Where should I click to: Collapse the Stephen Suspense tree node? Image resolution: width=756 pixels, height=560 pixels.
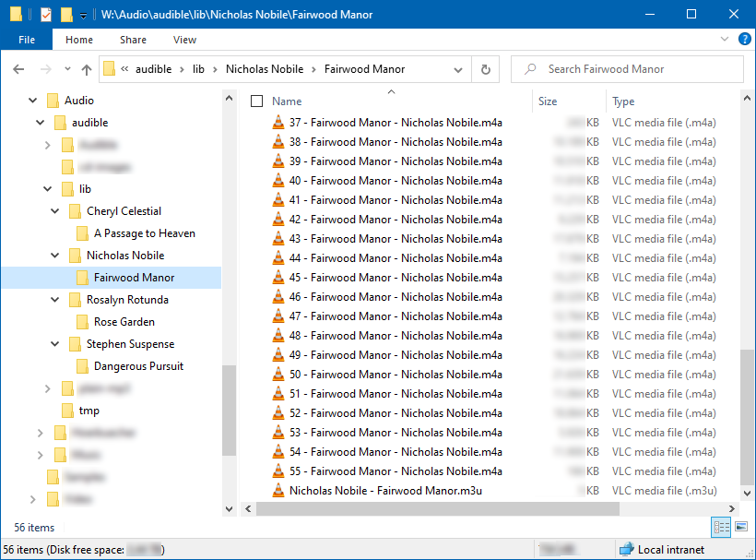(x=55, y=344)
